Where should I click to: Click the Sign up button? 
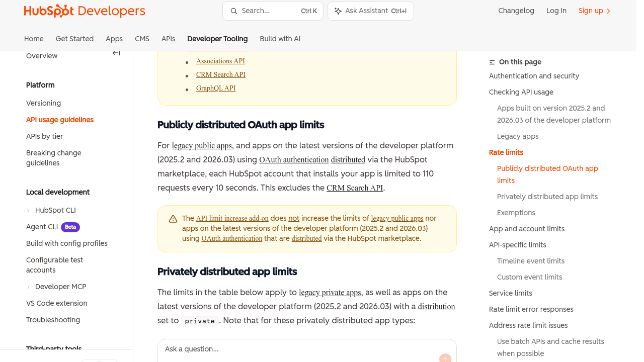click(x=595, y=11)
